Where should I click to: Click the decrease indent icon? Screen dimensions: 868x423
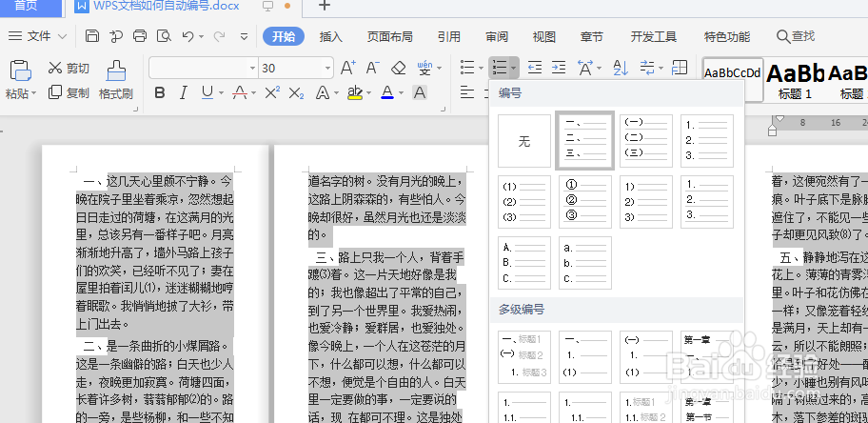point(534,69)
